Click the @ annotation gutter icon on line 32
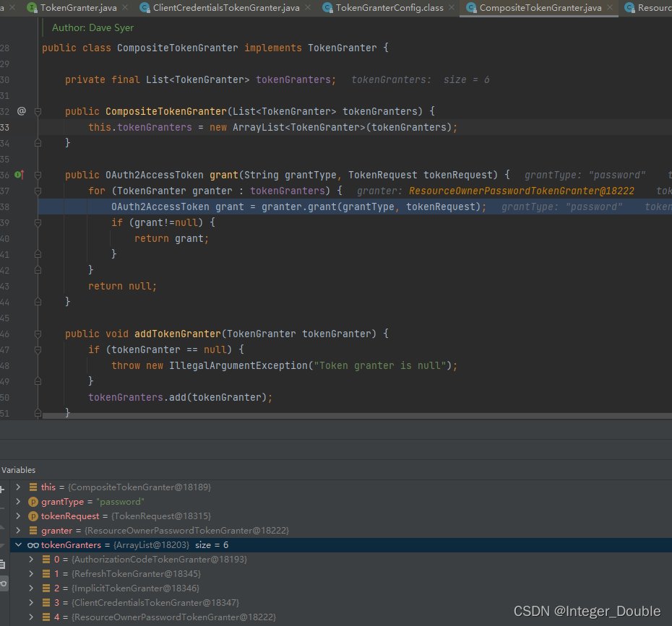Image resolution: width=672 pixels, height=626 pixels. (20, 111)
